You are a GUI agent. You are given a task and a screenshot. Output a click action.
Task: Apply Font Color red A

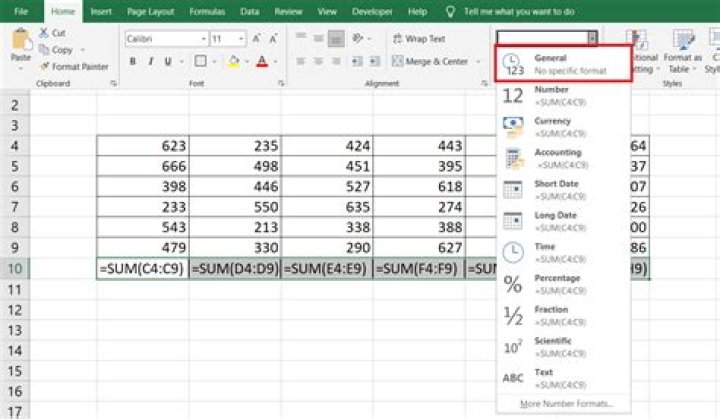point(262,61)
